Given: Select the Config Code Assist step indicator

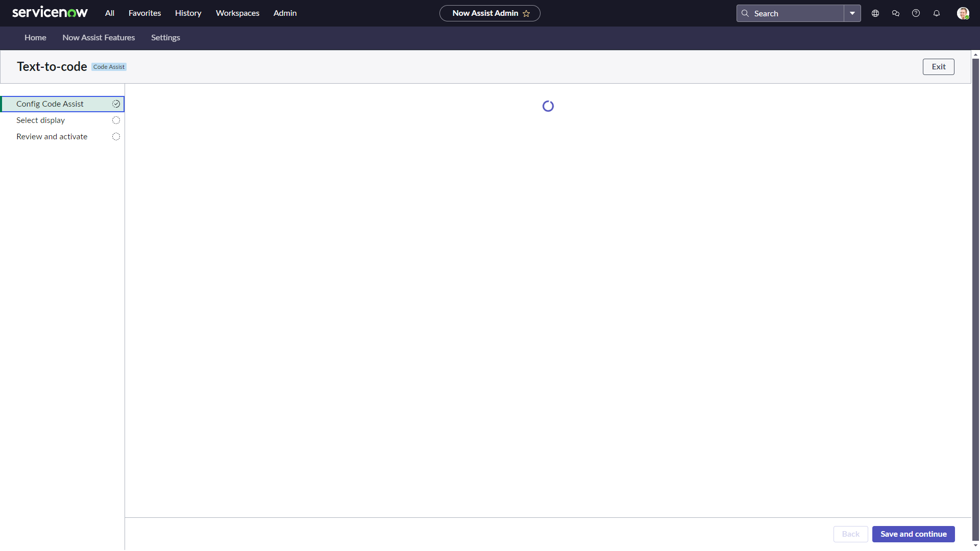Looking at the screenshot, I should click(x=116, y=104).
